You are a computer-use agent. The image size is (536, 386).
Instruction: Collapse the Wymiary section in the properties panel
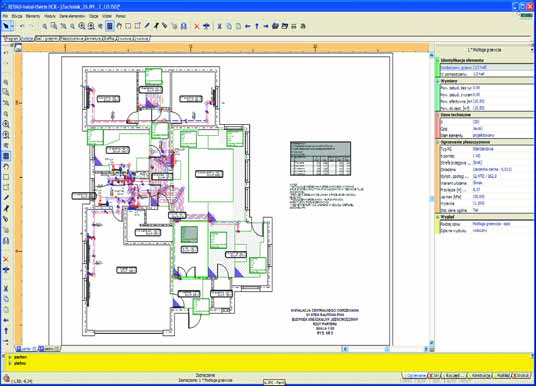tap(437, 81)
